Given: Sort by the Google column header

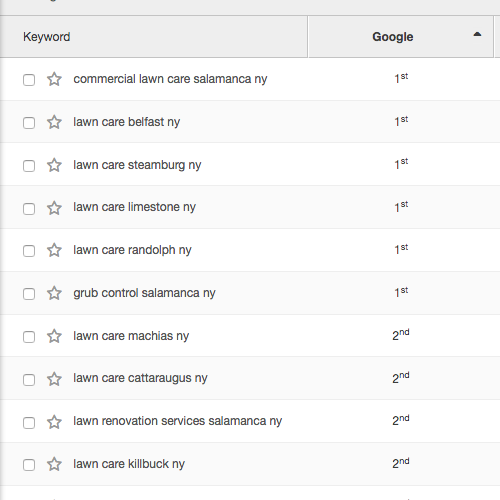Looking at the screenshot, I should pos(393,37).
